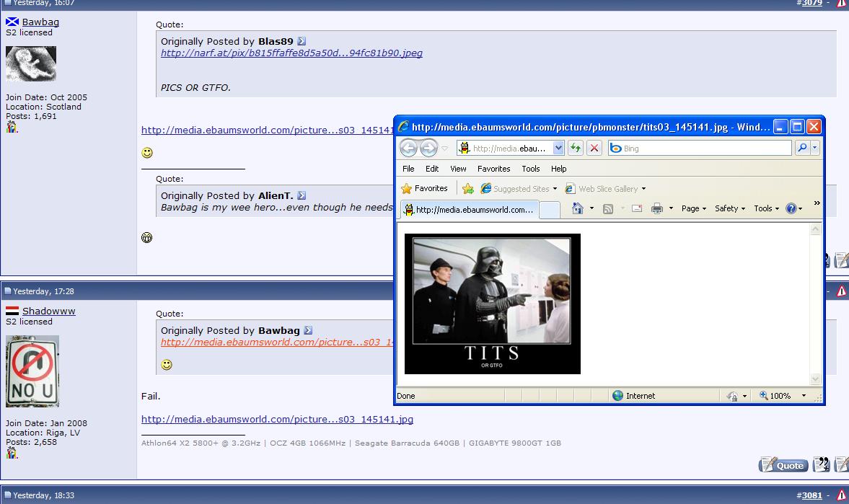Image resolution: width=849 pixels, height=504 pixels.
Task: Expand the command bar overflow chevron
Action: (817, 203)
